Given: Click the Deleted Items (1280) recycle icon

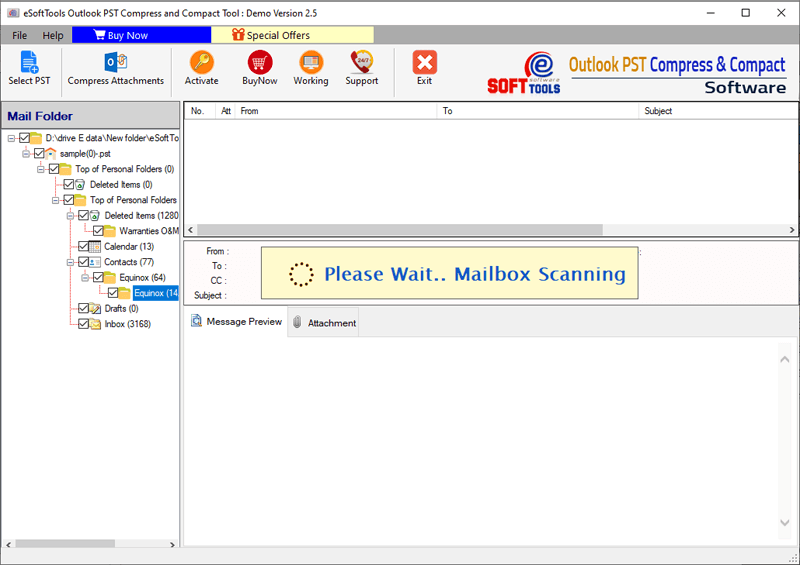Looking at the screenshot, I should 94,216.
